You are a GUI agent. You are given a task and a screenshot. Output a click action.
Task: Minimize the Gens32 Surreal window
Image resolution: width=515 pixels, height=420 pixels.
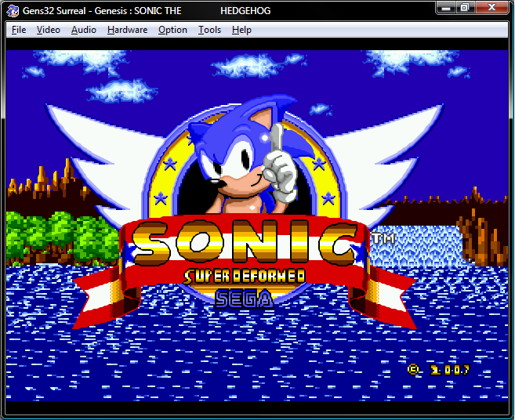pyautogui.click(x=446, y=8)
